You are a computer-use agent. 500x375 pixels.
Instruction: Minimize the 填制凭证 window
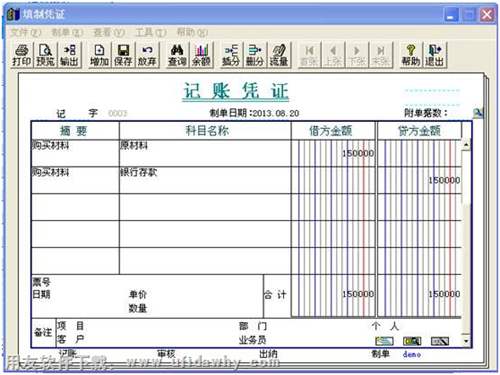coord(451,14)
